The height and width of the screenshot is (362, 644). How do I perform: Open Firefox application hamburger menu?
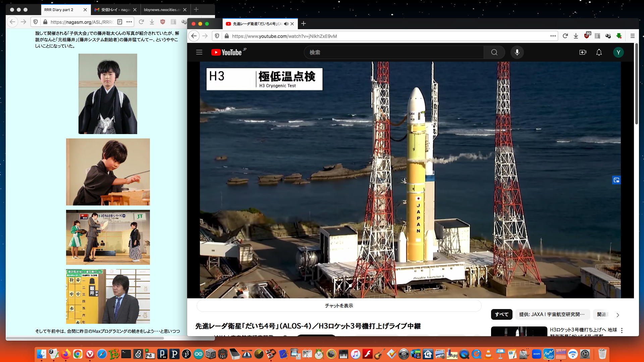[x=632, y=36]
